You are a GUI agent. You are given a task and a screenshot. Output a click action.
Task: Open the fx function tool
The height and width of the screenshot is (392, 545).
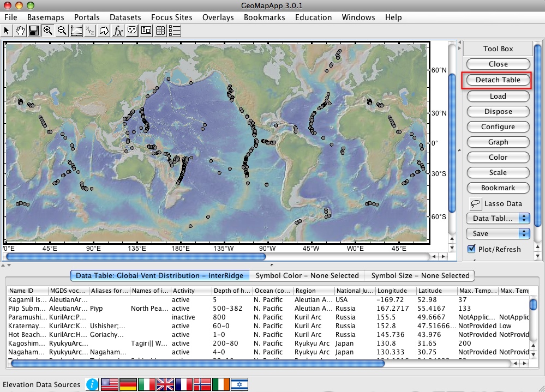[x=117, y=31]
